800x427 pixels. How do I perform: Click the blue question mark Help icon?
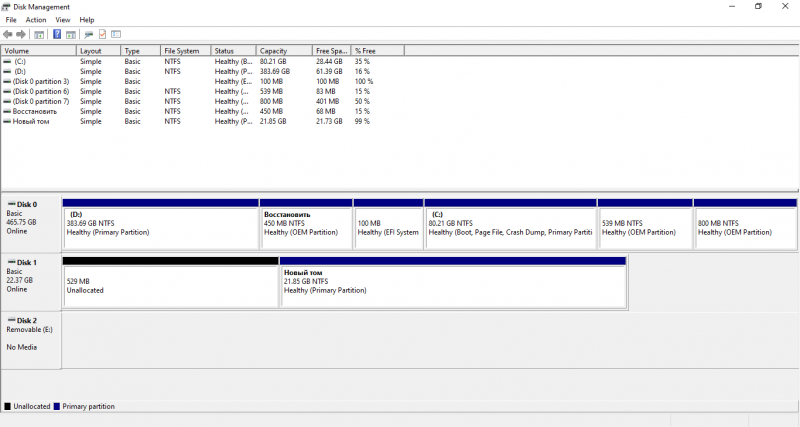[x=57, y=34]
